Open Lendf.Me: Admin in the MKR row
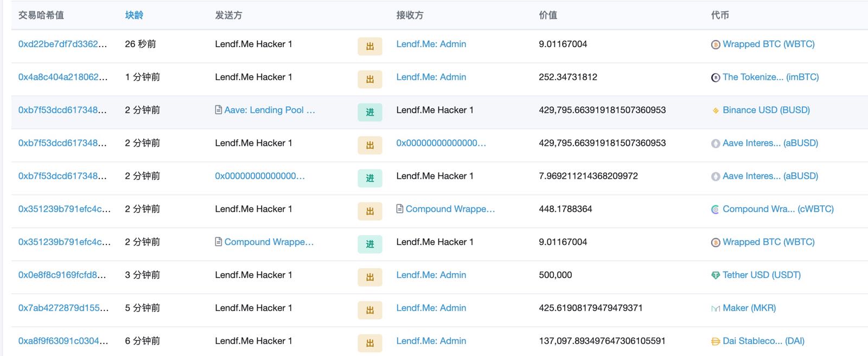Viewport: 868px width, 356px height. 431,308
